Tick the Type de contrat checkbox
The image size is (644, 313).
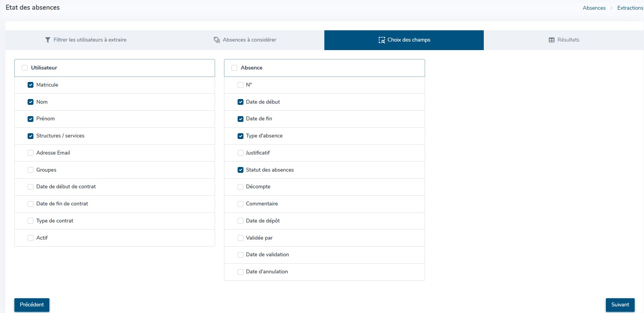(x=30, y=221)
